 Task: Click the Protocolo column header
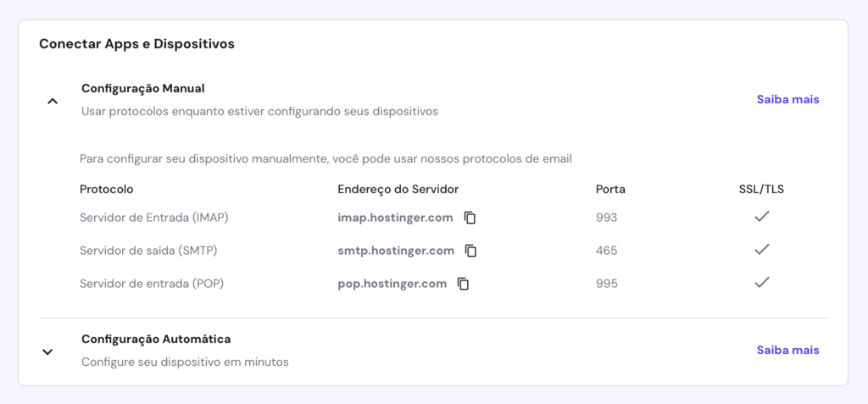coord(106,189)
